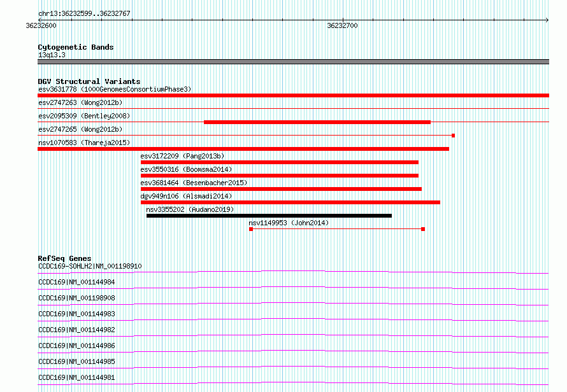This screenshot has width=567, height=392.
Task: Select the dgv949n106 (Alsmadi2014) label
Action: 186,196
